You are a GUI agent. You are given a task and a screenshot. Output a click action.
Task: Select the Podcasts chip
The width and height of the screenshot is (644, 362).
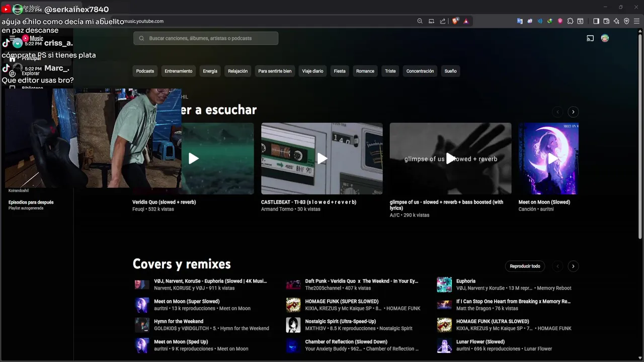coord(145,71)
